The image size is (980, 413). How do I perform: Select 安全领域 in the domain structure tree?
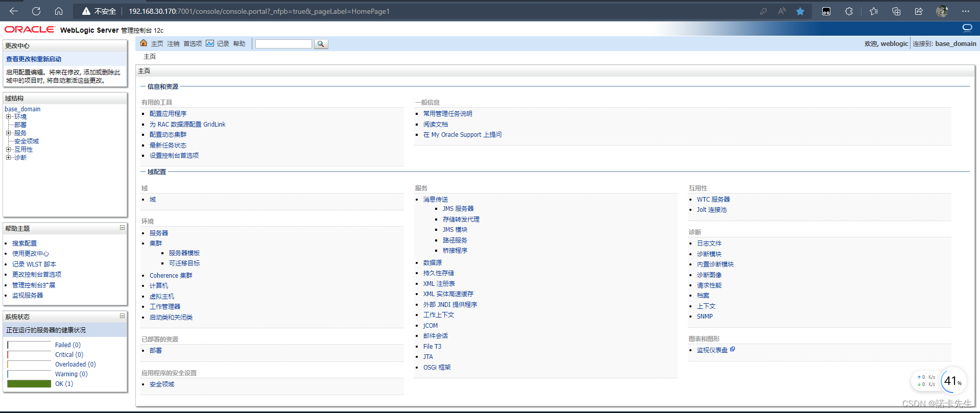point(27,141)
